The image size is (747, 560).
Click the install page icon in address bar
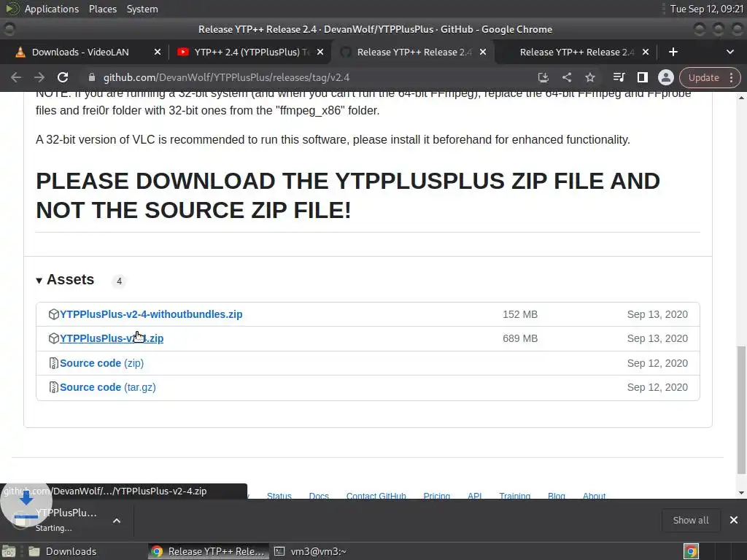click(543, 77)
